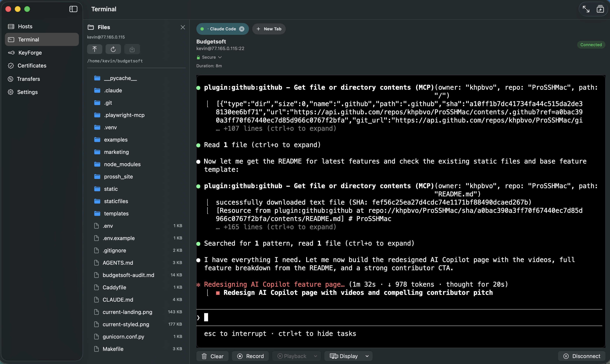Collapse the sidebar panel

[x=73, y=9]
